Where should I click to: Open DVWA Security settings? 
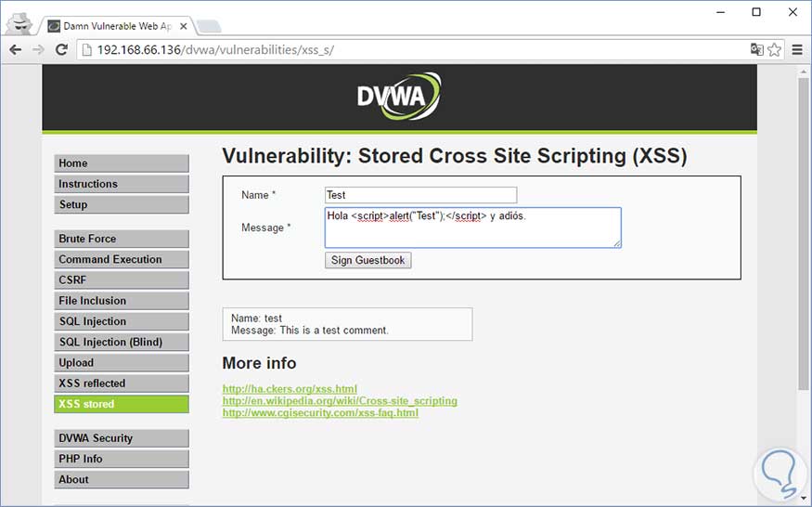coord(122,438)
